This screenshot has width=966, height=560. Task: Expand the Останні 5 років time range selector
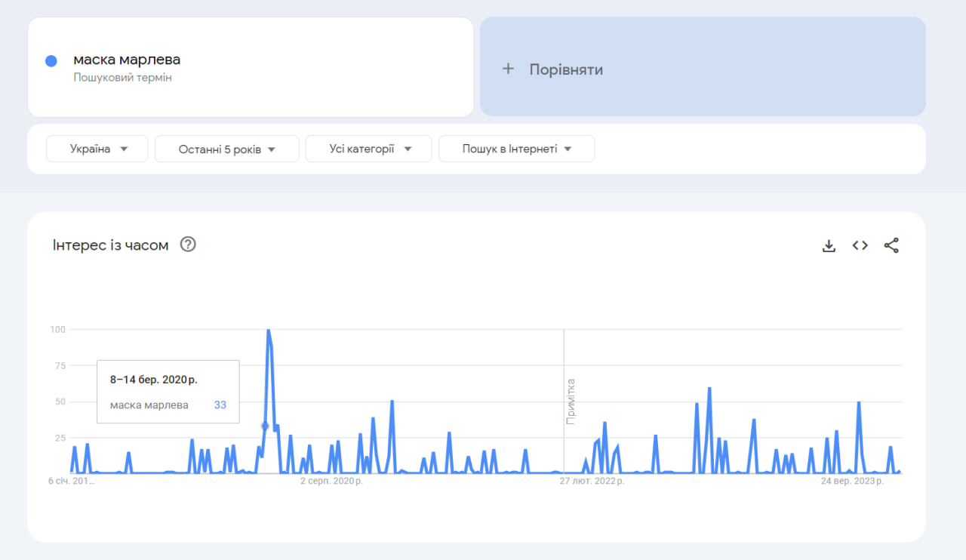[x=226, y=149]
